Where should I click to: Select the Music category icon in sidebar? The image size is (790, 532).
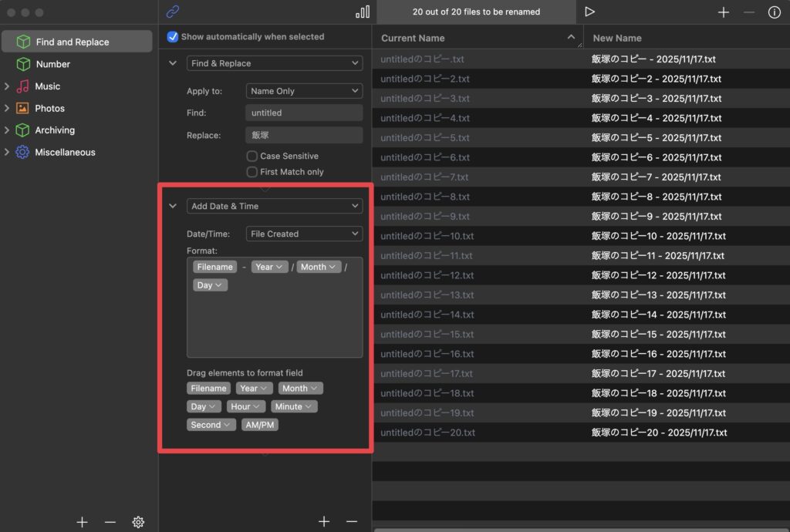[x=23, y=86]
